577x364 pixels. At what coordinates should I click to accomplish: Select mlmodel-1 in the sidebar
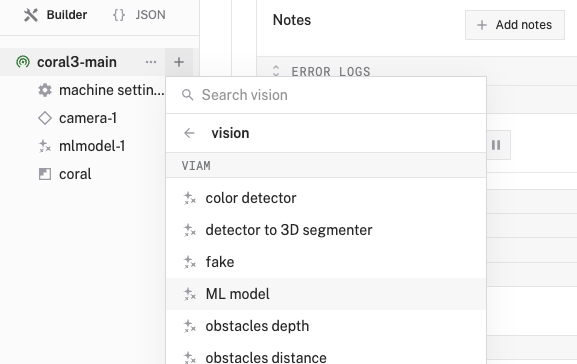coord(92,146)
